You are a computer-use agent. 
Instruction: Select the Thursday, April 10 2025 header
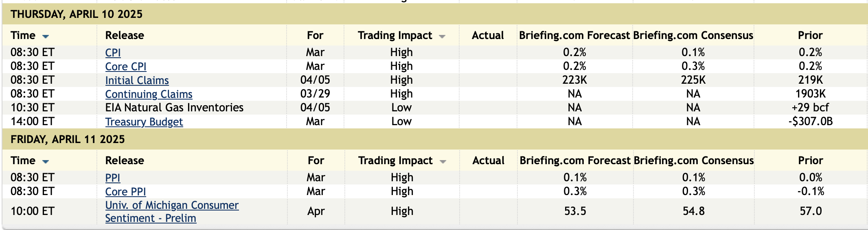pyautogui.click(x=77, y=15)
